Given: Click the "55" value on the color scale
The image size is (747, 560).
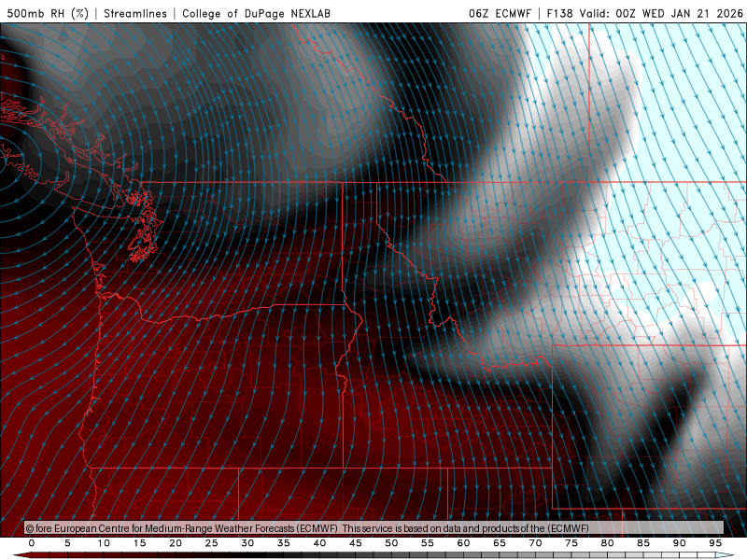Looking at the screenshot, I should pos(428,543).
